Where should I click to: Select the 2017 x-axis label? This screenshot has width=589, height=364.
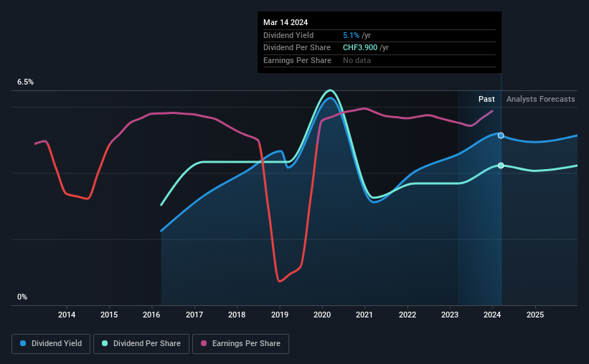point(194,315)
